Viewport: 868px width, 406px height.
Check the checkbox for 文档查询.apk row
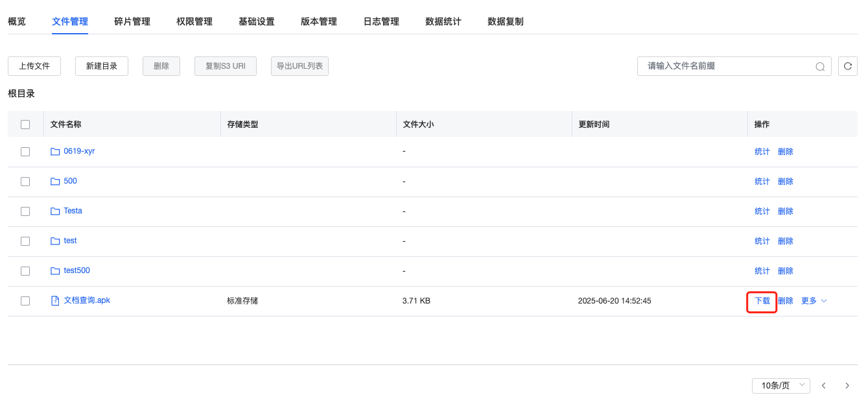[25, 300]
